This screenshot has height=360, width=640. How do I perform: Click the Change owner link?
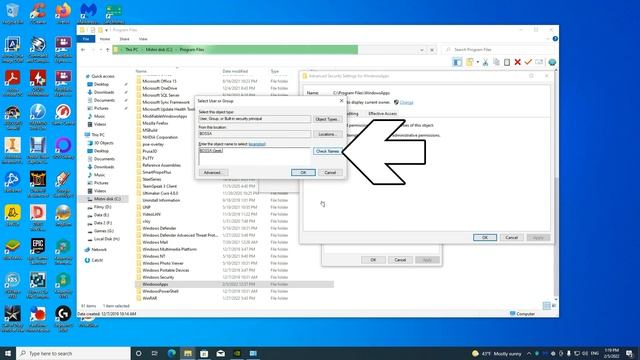[x=407, y=102]
